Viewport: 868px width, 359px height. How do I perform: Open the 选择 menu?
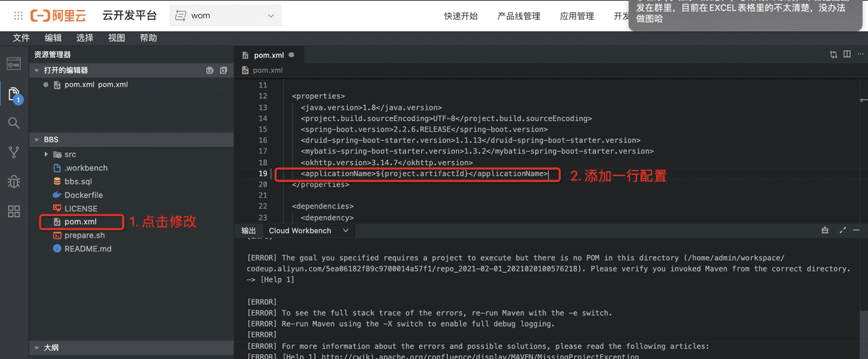pyautogui.click(x=85, y=38)
